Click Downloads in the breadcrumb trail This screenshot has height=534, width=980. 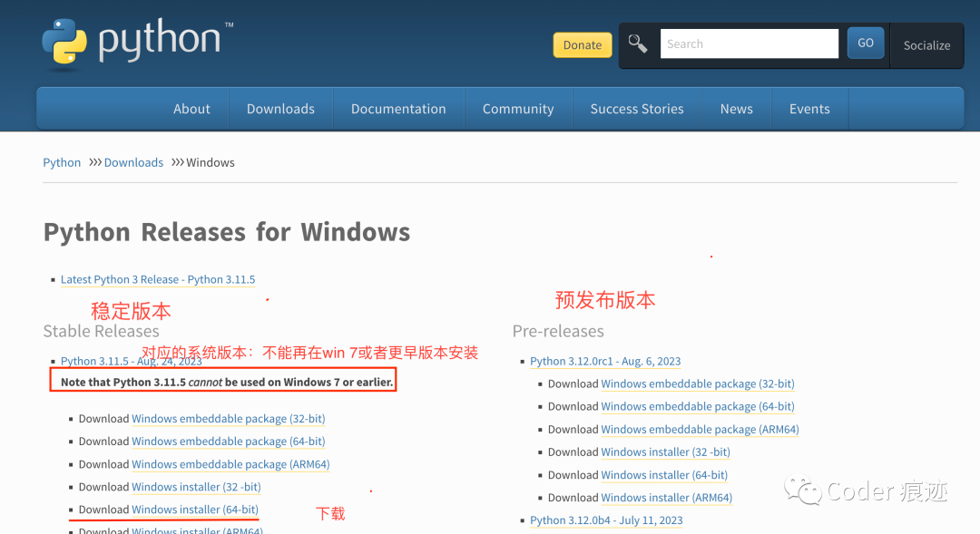point(133,161)
